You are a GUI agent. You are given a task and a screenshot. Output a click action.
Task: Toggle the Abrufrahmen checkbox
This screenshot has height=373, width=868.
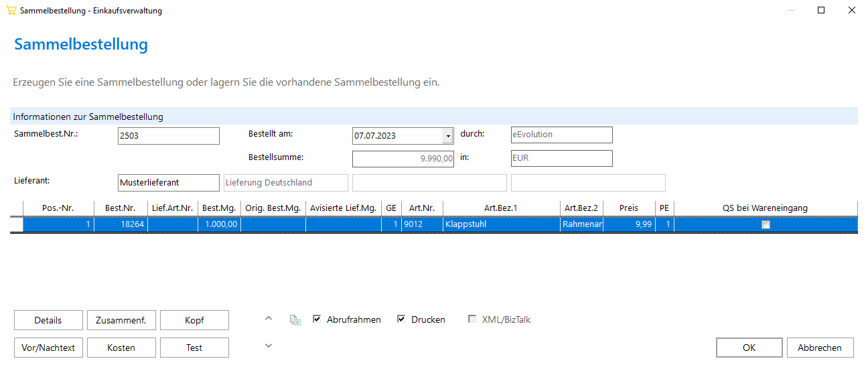click(x=317, y=319)
